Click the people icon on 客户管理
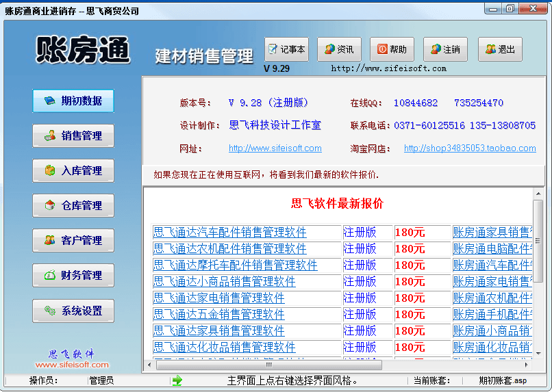This screenshot has width=552, height=392. 49,240
